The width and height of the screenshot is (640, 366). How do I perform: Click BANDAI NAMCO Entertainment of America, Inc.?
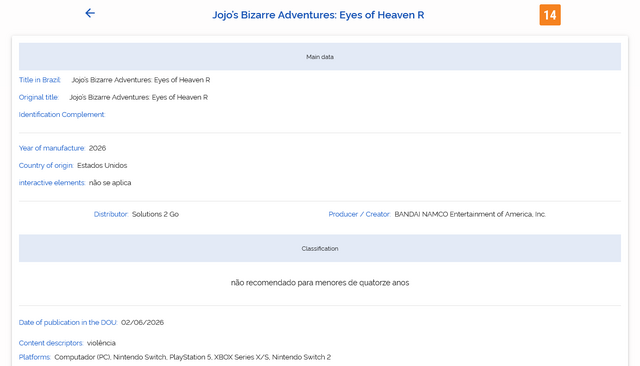click(470, 214)
